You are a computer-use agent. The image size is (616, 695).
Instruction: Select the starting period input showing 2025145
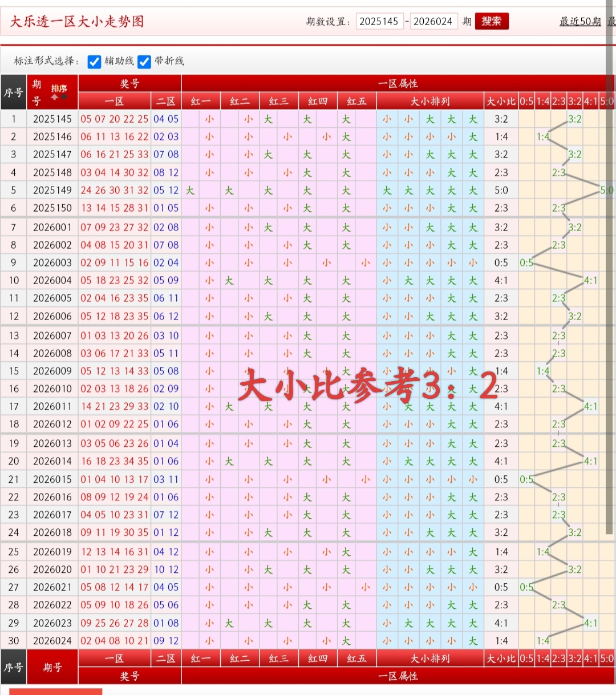pos(380,21)
